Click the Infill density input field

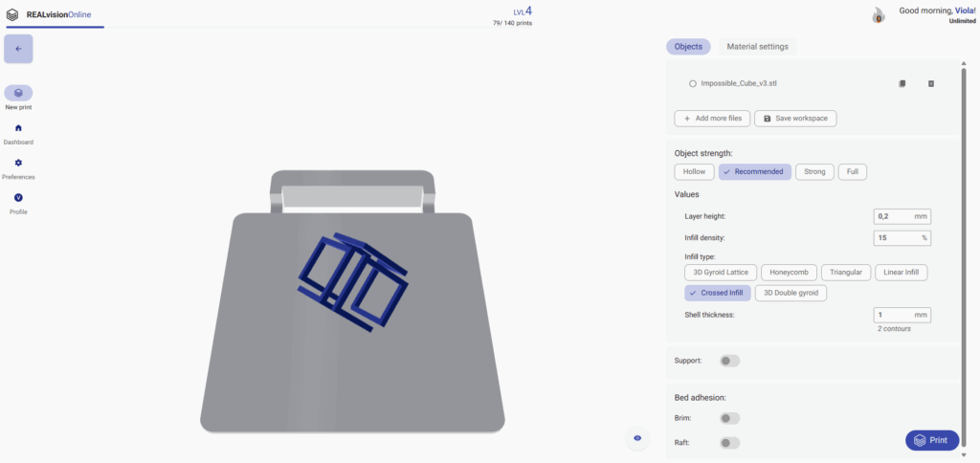902,238
